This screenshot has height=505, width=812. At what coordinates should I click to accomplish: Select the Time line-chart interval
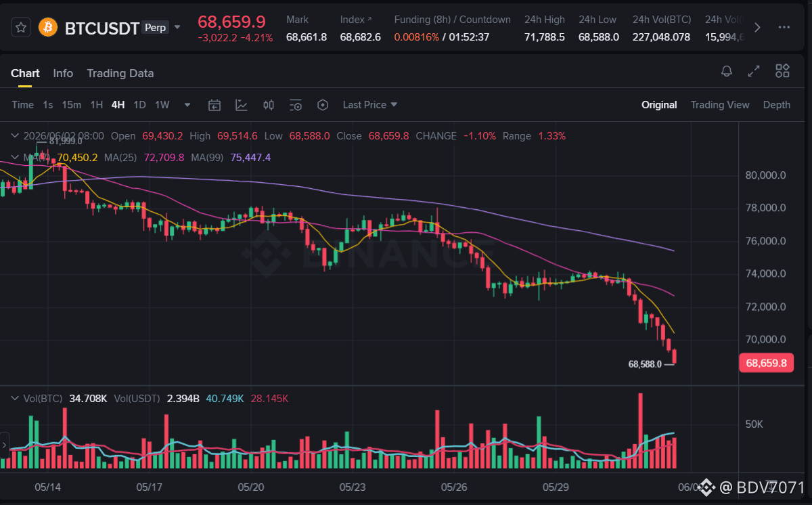point(22,104)
